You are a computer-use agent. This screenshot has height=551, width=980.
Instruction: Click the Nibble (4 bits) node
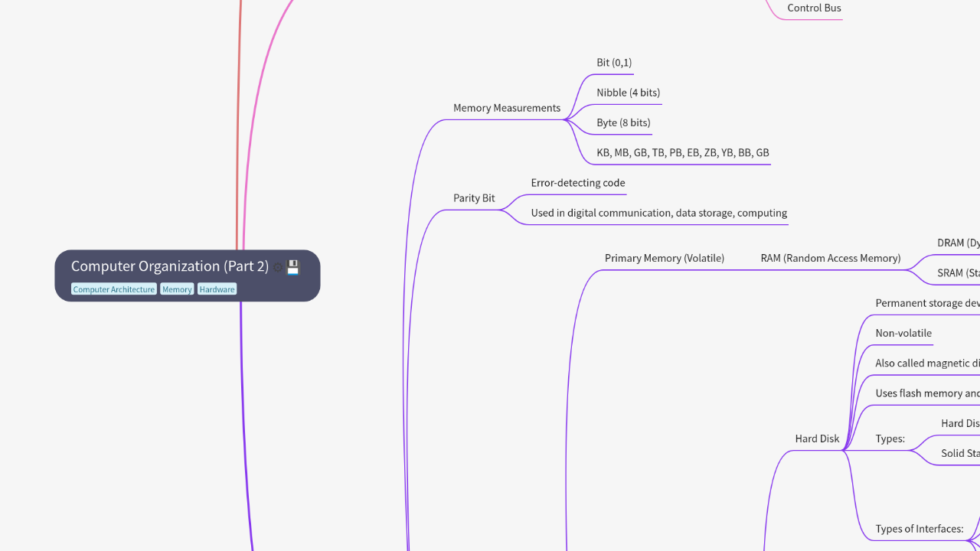[628, 93]
